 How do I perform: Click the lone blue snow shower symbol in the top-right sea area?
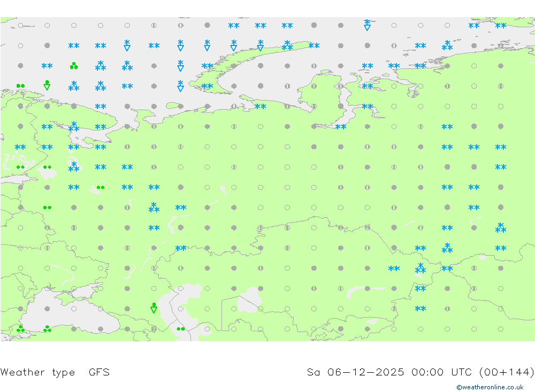(x=367, y=25)
